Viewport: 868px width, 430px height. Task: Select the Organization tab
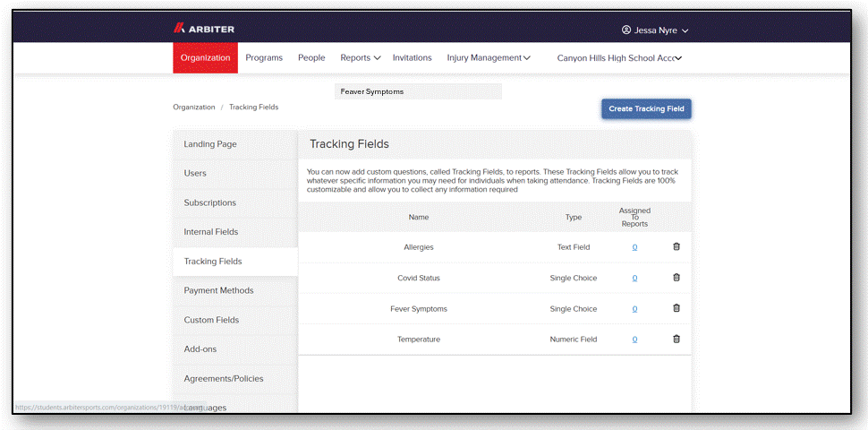point(206,57)
